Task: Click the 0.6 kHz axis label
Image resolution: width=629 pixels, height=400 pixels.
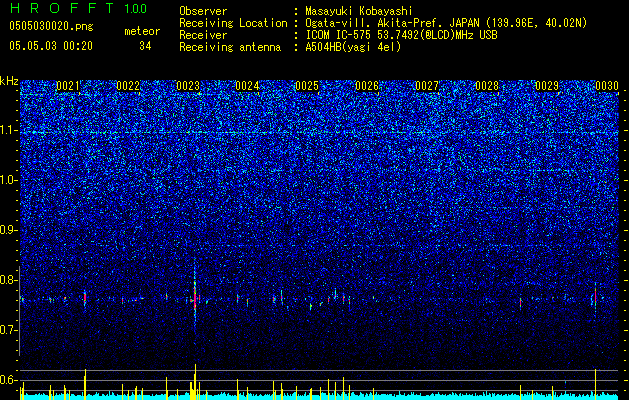Action: click(x=9, y=380)
